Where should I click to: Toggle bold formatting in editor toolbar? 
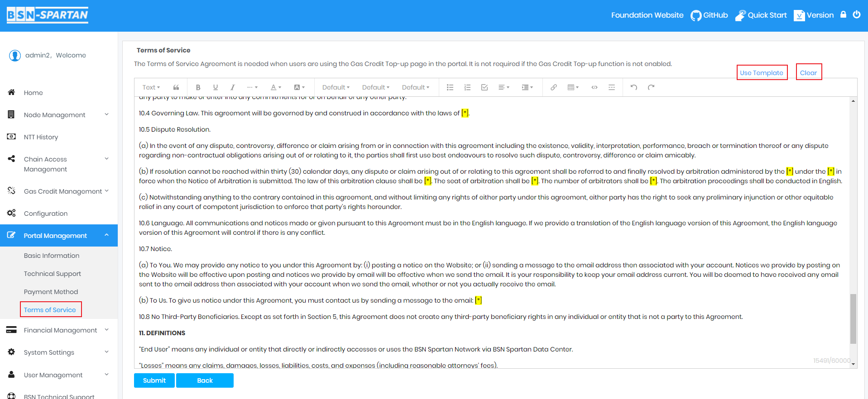[198, 87]
